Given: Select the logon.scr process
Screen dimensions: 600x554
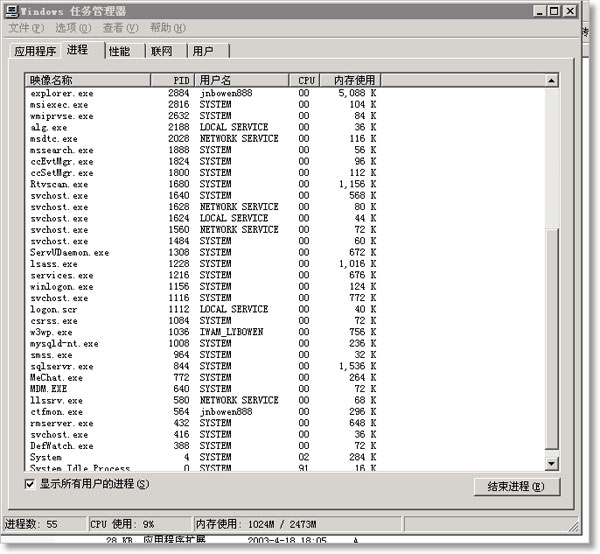Looking at the screenshot, I should tap(203, 309).
